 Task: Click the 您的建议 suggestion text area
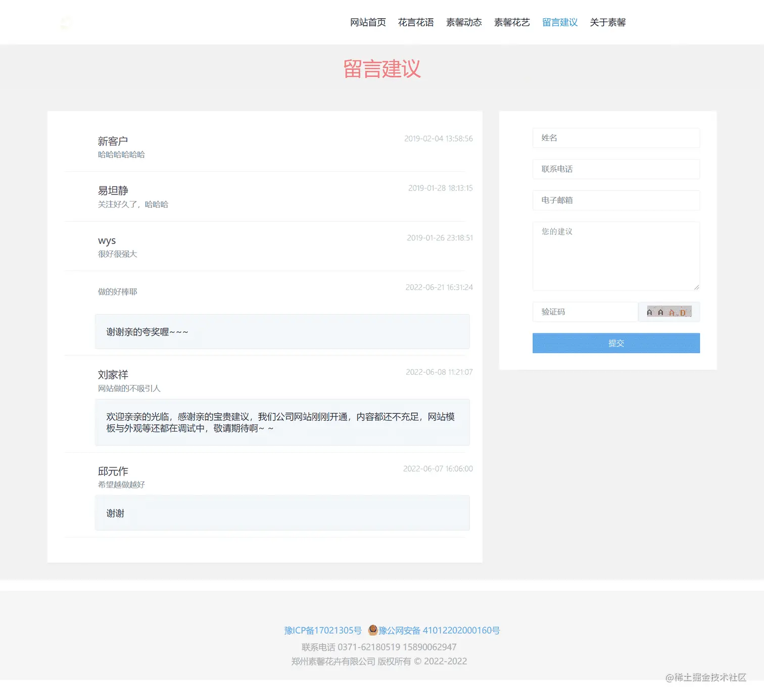615,255
